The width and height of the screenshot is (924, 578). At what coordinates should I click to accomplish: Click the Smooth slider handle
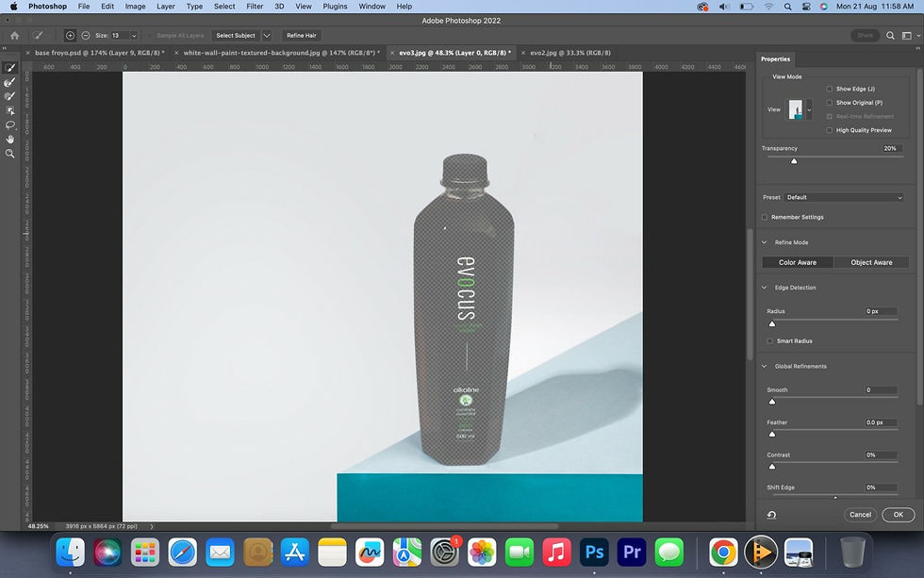[772, 402]
